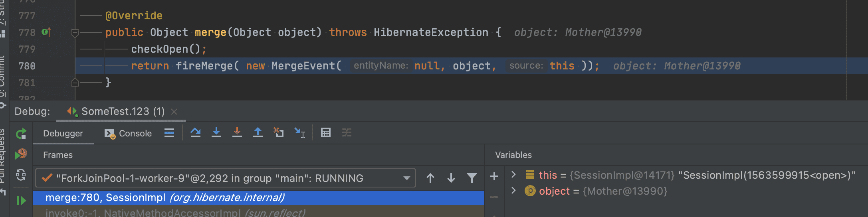
Task: Toggle the frames filter funnel icon
Action: pyautogui.click(x=472, y=178)
